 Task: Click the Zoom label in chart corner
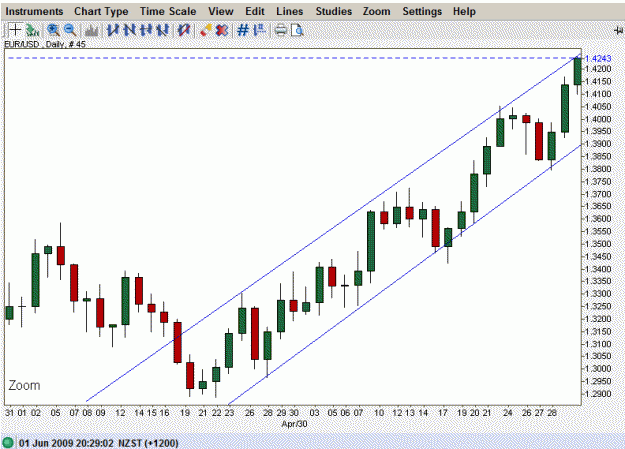click(25, 386)
